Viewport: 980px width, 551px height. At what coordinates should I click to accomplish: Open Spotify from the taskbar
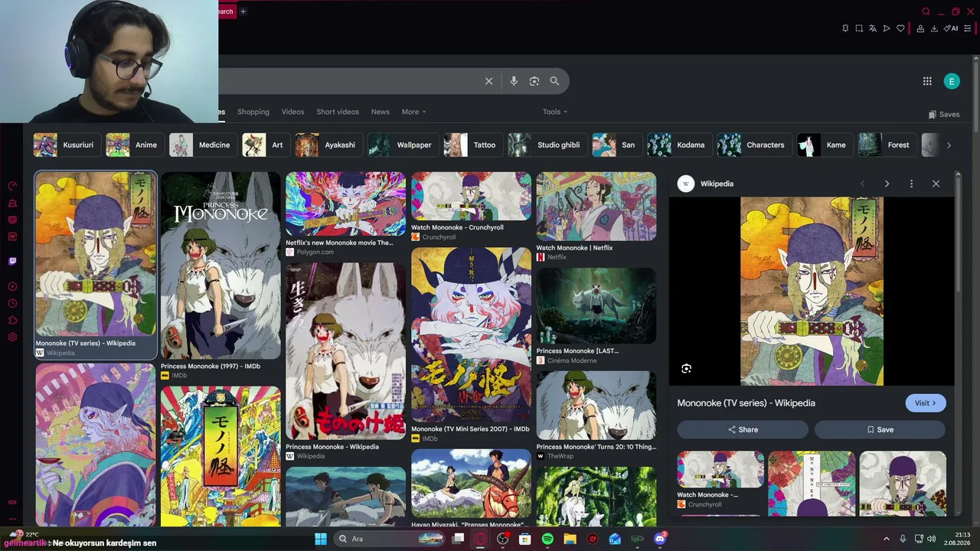coord(547,539)
